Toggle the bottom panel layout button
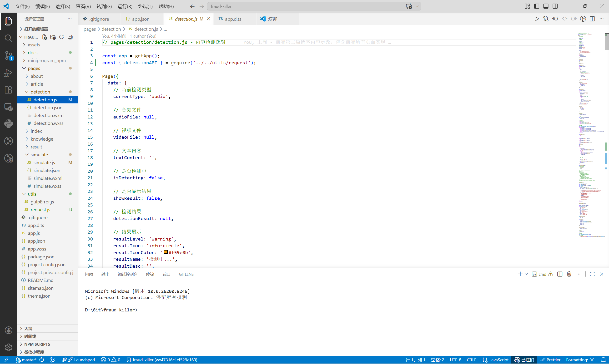This screenshot has width=609, height=364. pos(546,6)
